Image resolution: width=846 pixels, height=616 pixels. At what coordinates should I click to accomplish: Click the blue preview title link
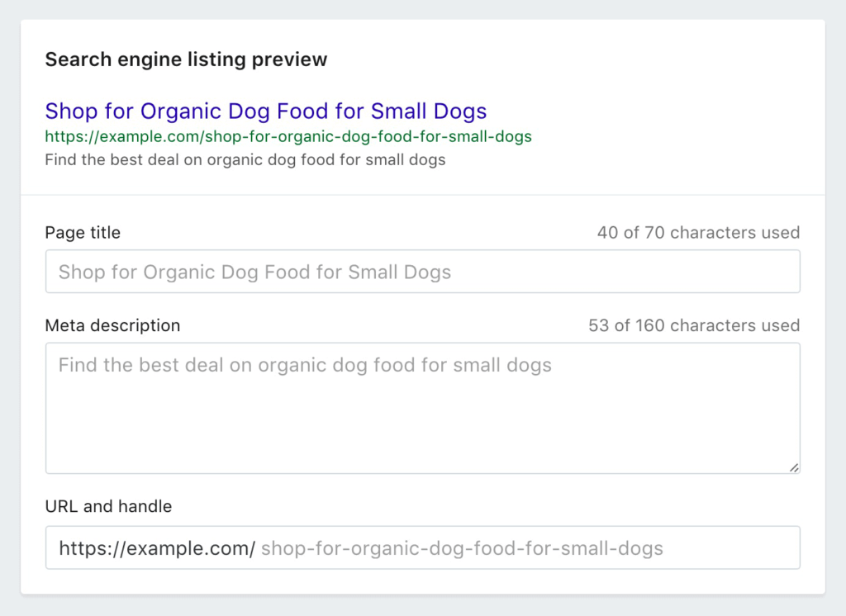point(265,111)
